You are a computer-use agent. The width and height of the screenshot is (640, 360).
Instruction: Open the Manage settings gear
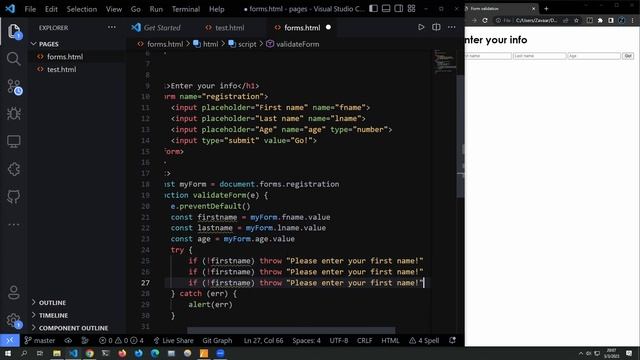(x=13, y=320)
